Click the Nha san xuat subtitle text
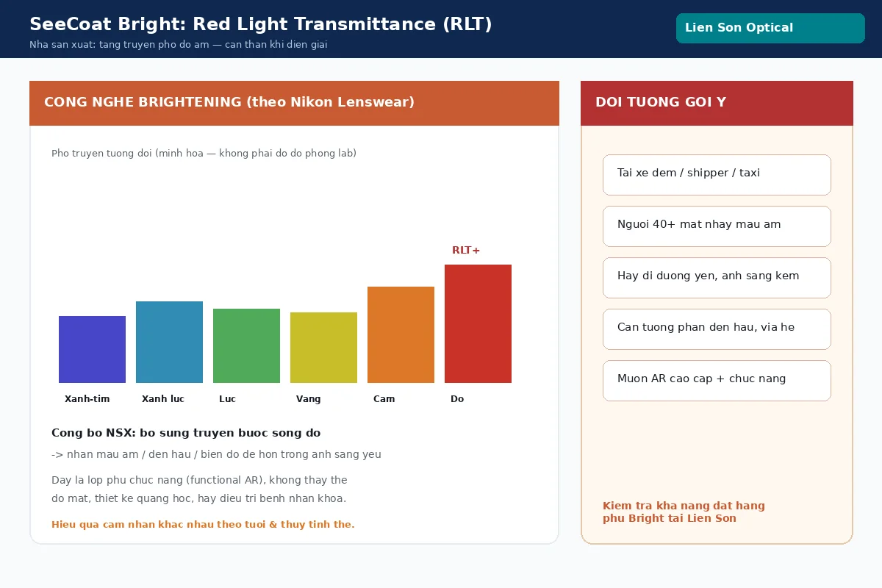The height and width of the screenshot is (588, 882). 179,45
